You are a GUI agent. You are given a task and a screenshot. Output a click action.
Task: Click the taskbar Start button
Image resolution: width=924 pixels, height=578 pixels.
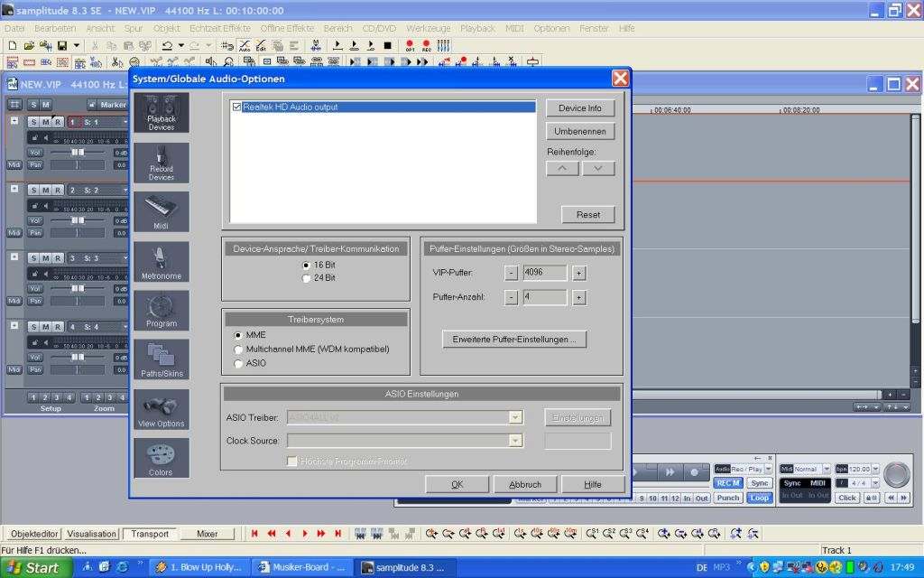coord(36,567)
